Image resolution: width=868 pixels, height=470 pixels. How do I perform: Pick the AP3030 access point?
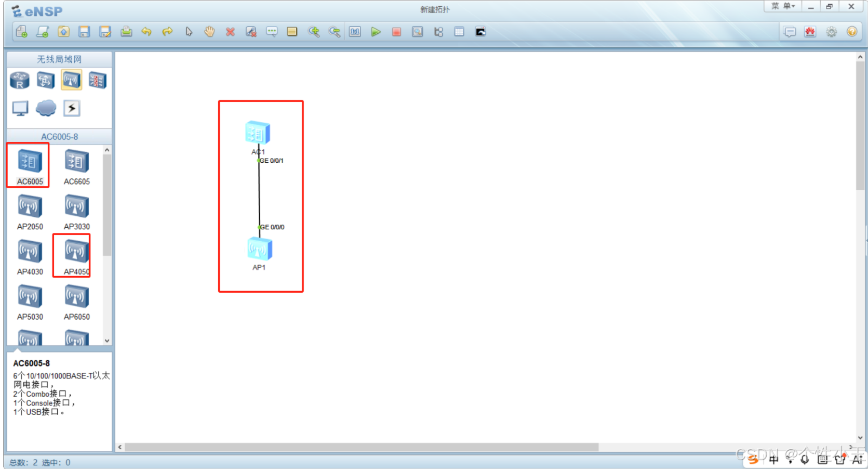tap(76, 212)
